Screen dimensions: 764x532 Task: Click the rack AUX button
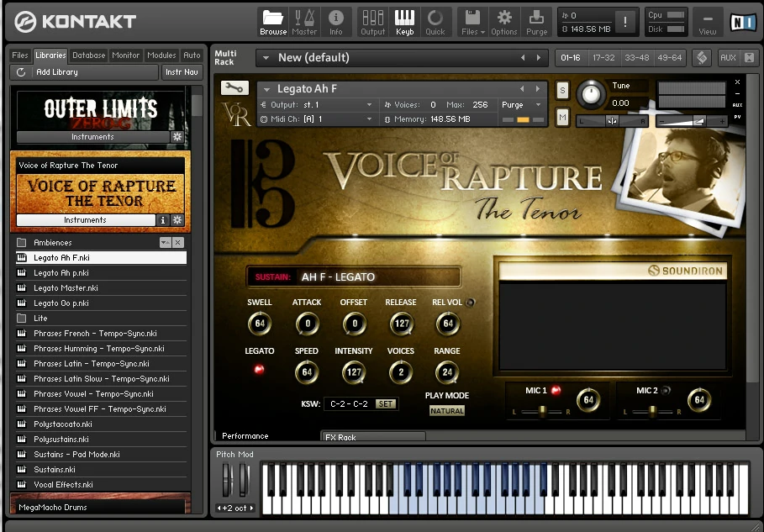[x=728, y=58]
